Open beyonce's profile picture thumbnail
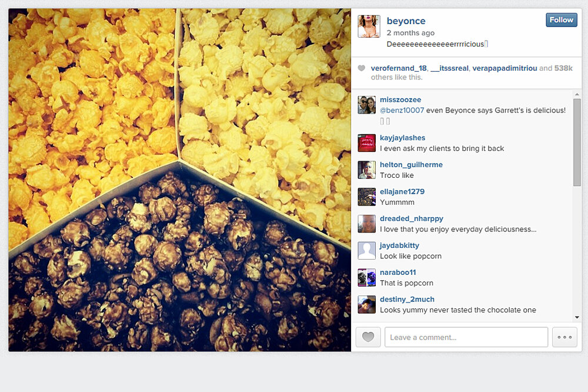This screenshot has width=588, height=392. 369,26
